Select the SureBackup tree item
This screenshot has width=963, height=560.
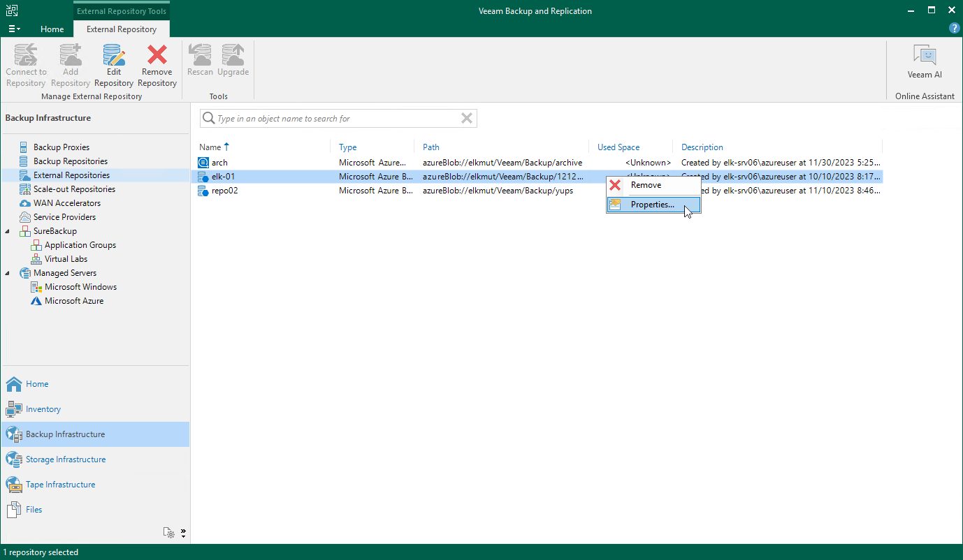(x=55, y=231)
